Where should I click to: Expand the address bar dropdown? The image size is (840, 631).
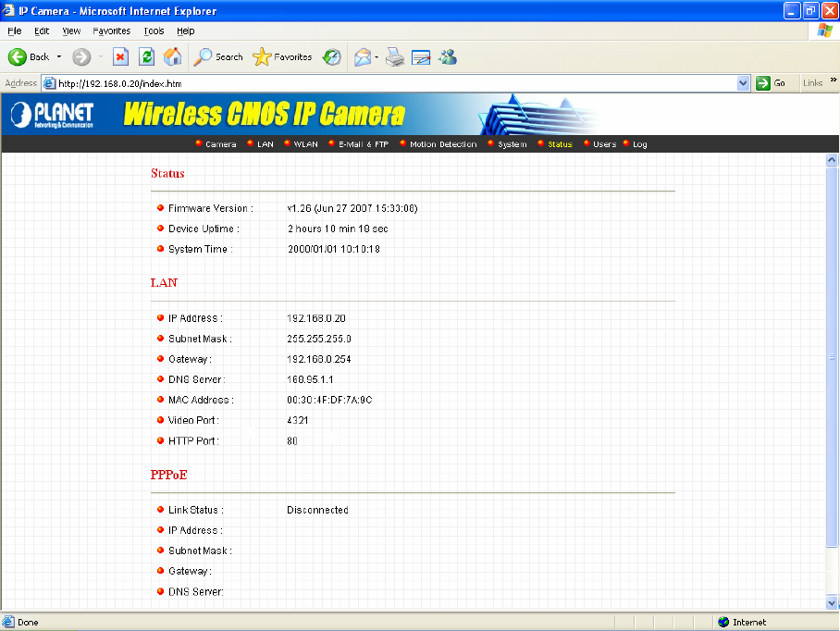tap(744, 83)
